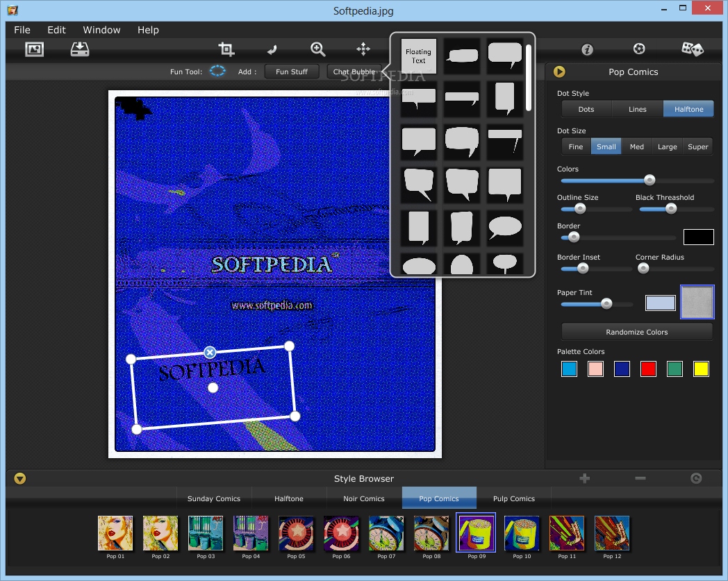Open the Window menu
Viewport: 728px width, 581px height.
[x=101, y=30]
